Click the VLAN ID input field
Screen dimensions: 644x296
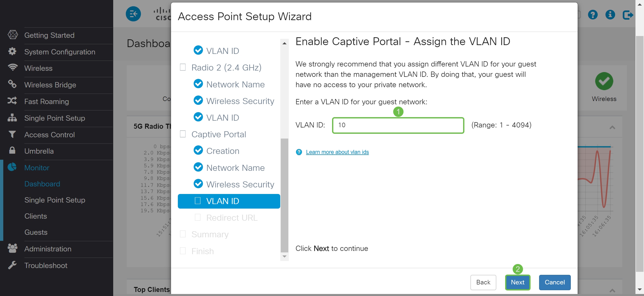pyautogui.click(x=398, y=125)
